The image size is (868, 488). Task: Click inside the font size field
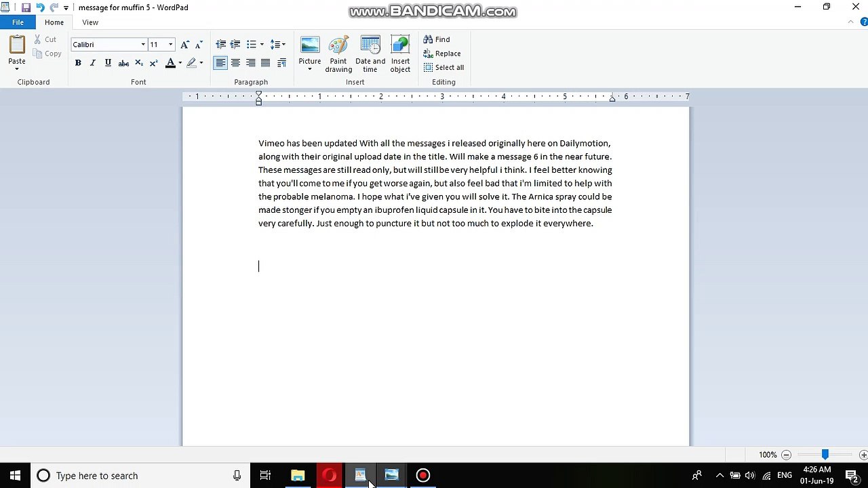[x=157, y=45]
